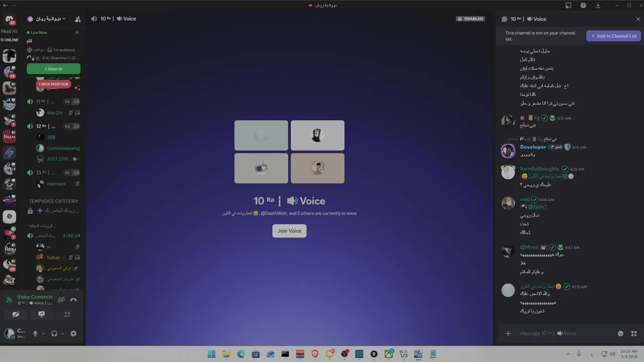644x362 pixels.
Task: Open input device options chevron beside microphone
Action: pos(43,333)
